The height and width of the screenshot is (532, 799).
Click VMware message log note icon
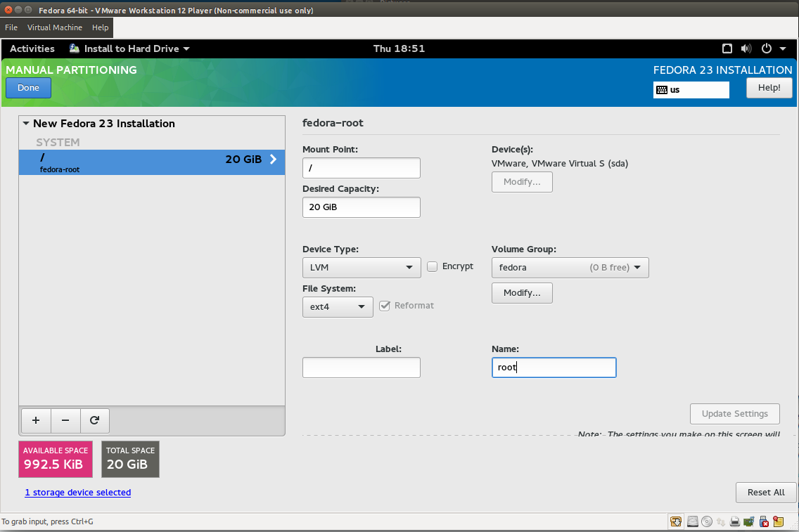coord(778,521)
